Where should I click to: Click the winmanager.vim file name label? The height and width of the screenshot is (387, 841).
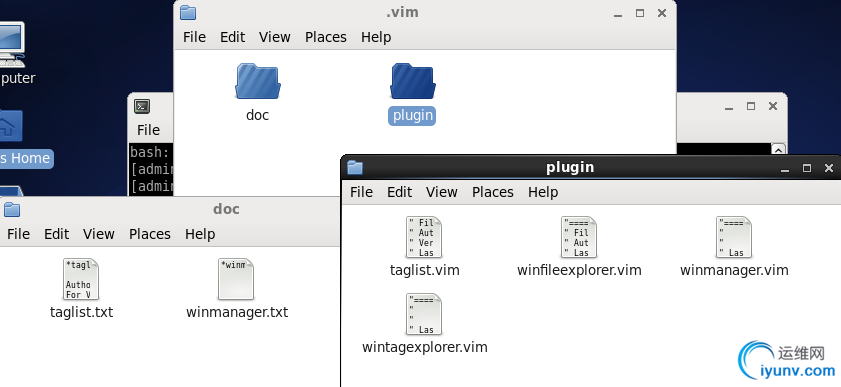734,270
